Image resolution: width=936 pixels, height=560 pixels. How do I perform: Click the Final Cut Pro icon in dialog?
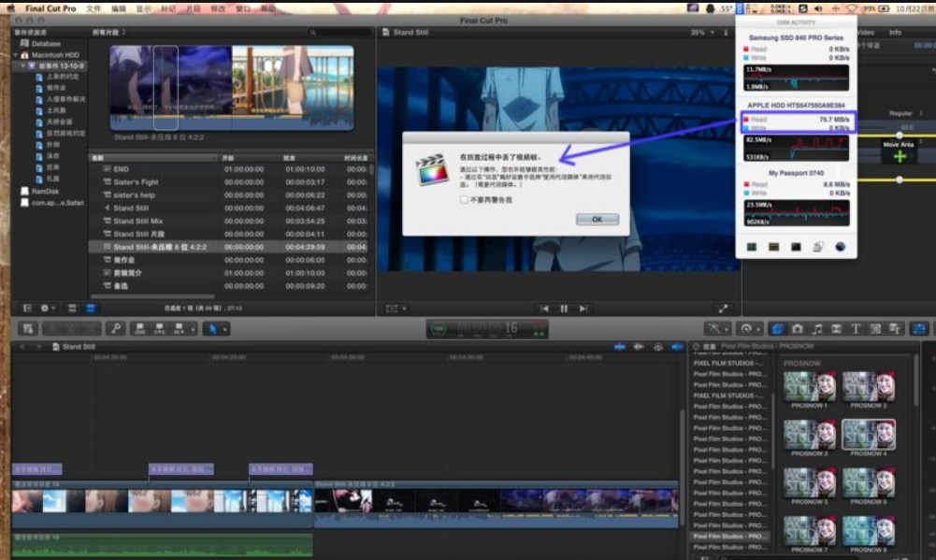432,169
